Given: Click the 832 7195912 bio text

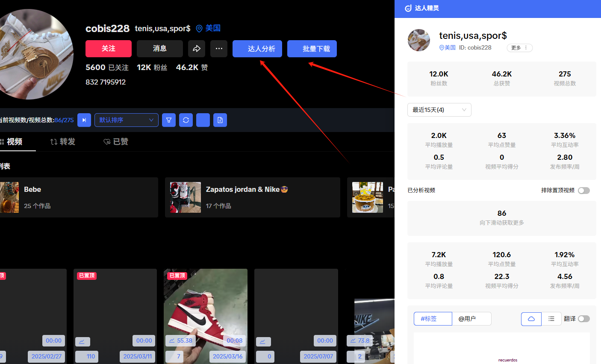Looking at the screenshot, I should [x=106, y=82].
